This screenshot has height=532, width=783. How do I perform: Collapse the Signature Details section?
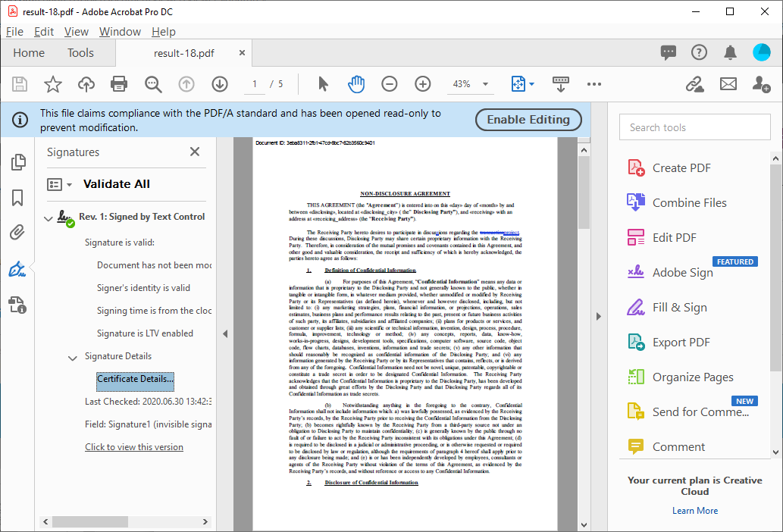[x=73, y=358]
